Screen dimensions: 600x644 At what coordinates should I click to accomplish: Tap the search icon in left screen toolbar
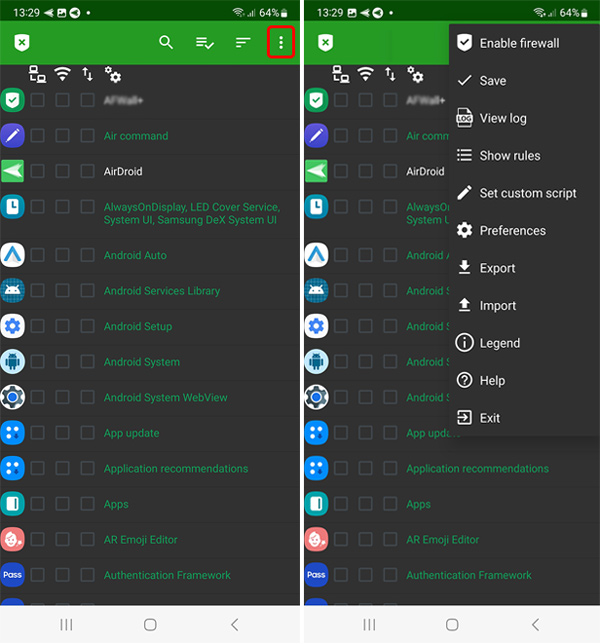[166, 42]
